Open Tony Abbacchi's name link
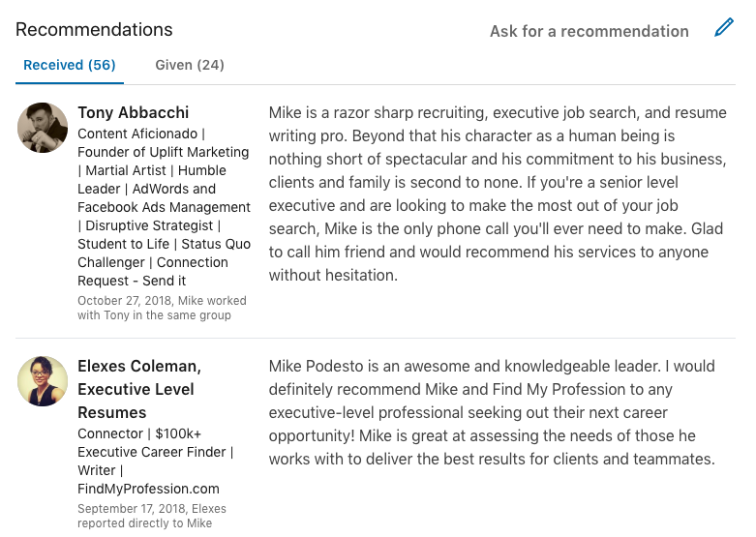The width and height of the screenshot is (756, 537). [x=133, y=112]
